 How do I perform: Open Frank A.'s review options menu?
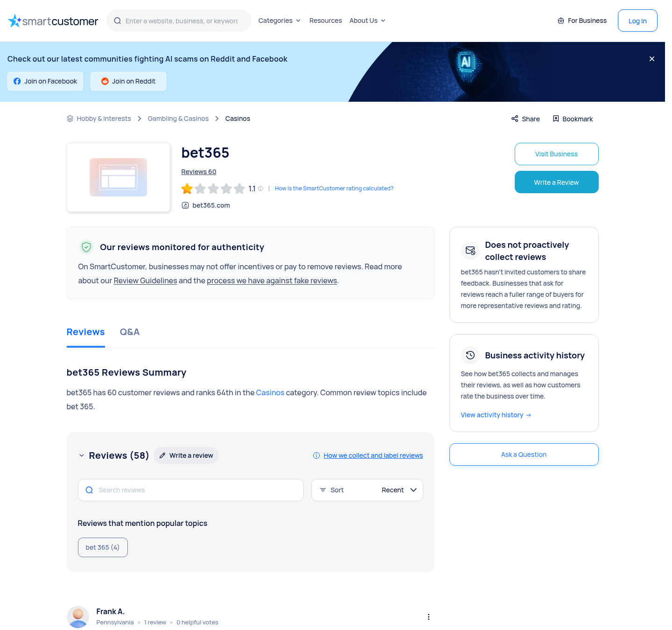click(428, 617)
